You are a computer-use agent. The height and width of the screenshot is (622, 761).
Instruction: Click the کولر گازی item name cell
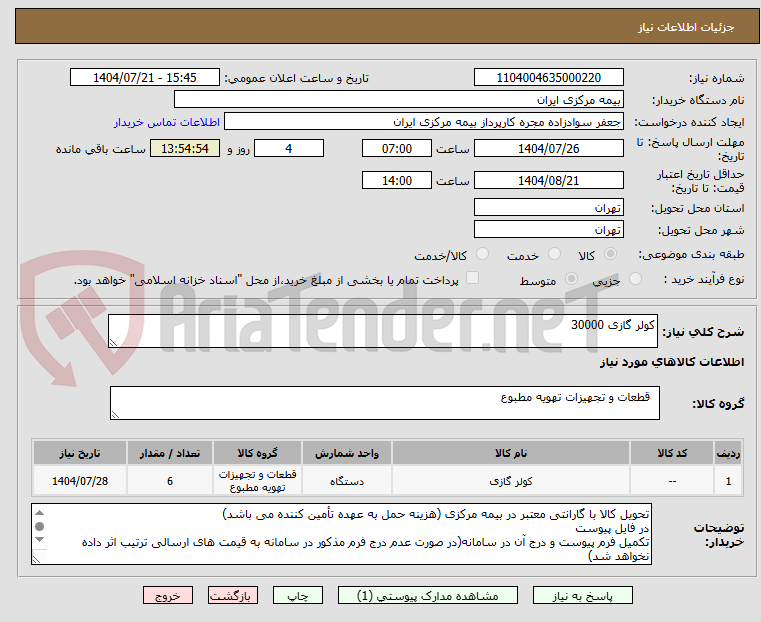pos(511,481)
